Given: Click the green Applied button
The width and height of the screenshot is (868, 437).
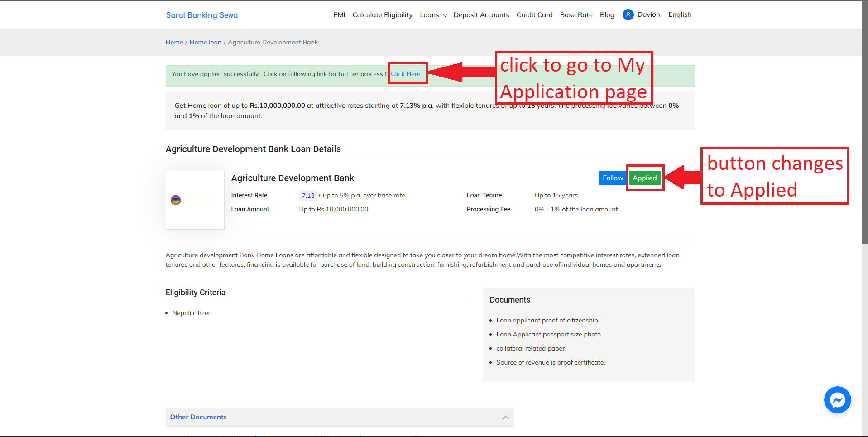Looking at the screenshot, I should (x=645, y=178).
